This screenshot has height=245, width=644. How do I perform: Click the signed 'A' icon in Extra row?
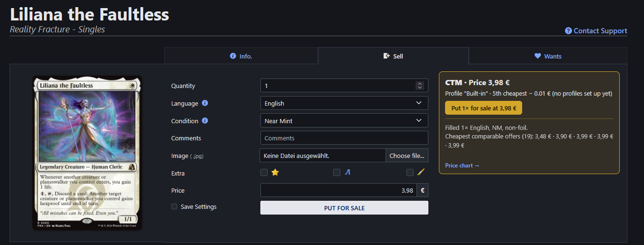coord(347,173)
